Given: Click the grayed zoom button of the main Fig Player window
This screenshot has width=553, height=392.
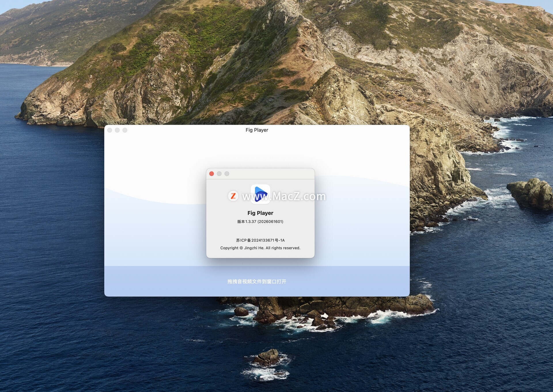Looking at the screenshot, I should pos(125,130).
